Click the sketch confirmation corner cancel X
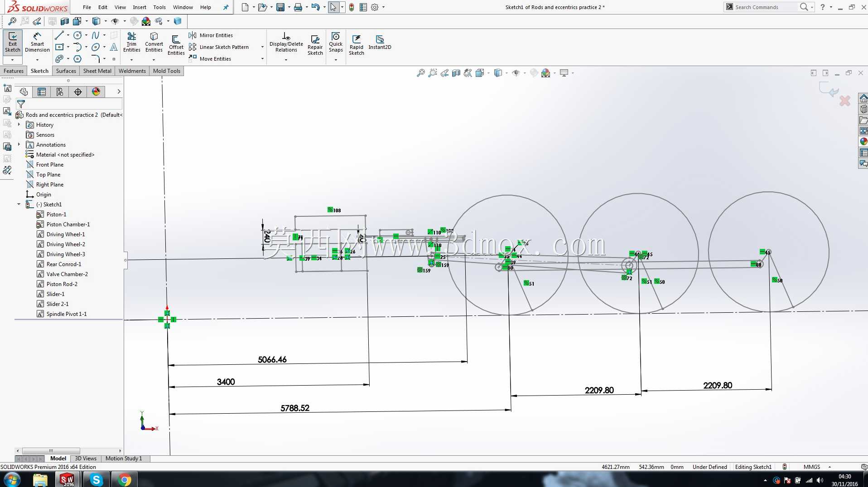Screen dimensions: 868x487 (844, 100)
